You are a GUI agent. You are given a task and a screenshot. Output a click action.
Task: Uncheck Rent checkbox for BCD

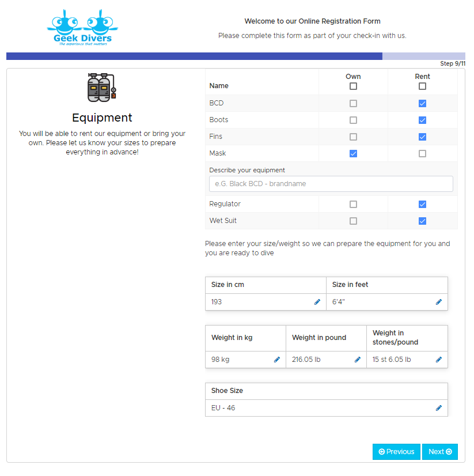(422, 104)
